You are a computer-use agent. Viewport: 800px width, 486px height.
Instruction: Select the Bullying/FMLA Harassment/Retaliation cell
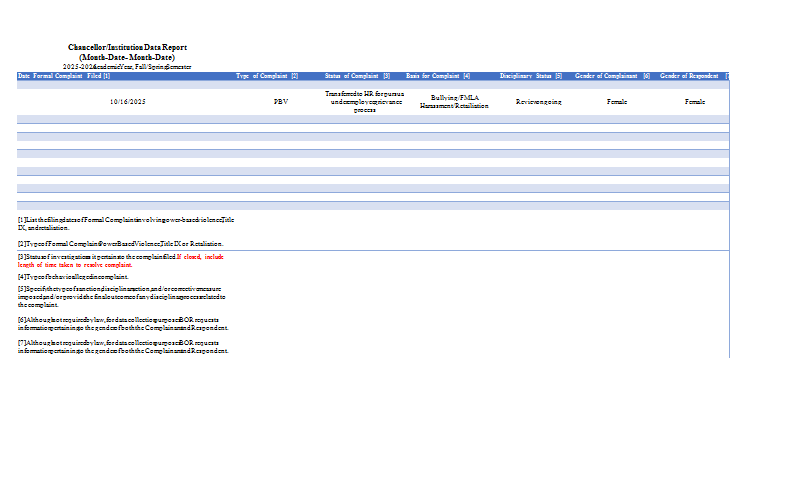pyautogui.click(x=454, y=101)
